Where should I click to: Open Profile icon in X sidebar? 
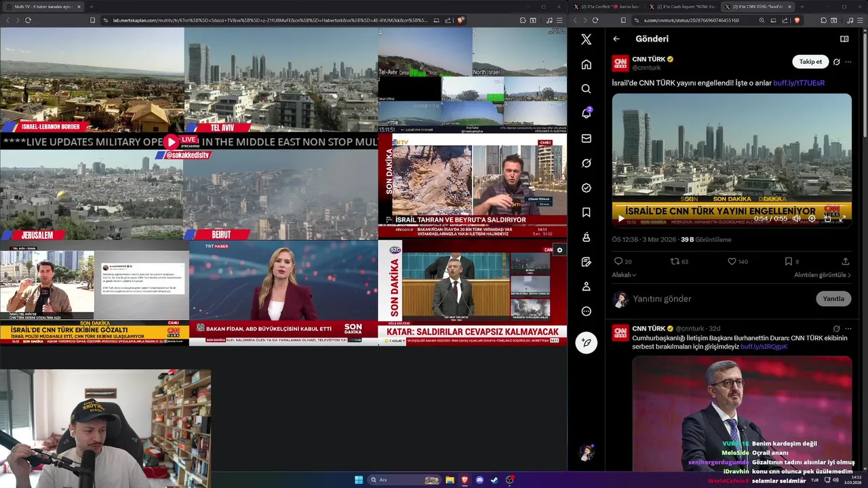coord(587,287)
